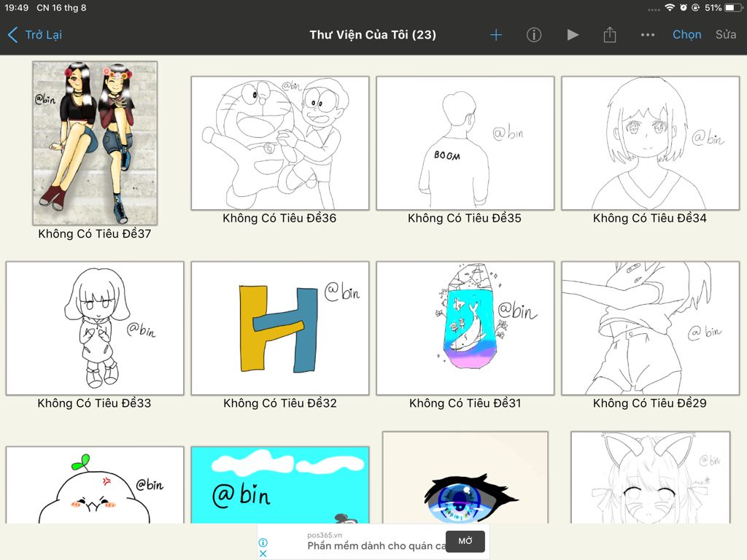Viewport: 747px width, 560px height.
Task: Open girl in shorts sketch
Action: (x=650, y=328)
